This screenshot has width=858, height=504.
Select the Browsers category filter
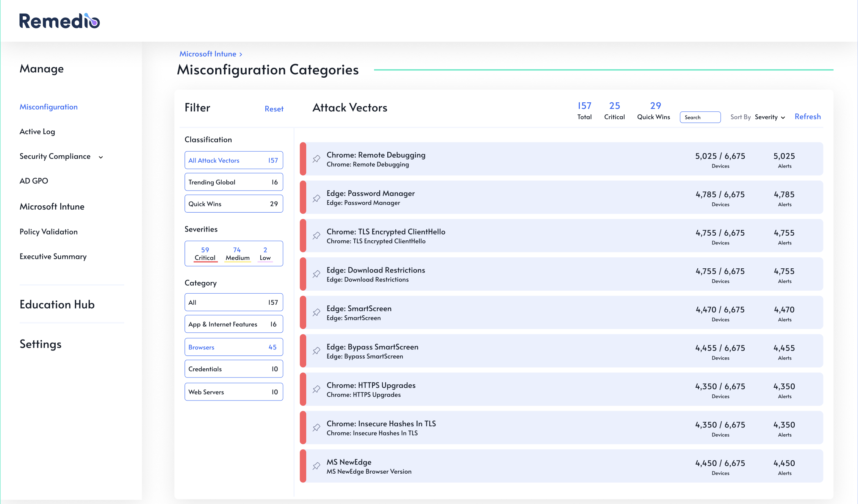233,347
